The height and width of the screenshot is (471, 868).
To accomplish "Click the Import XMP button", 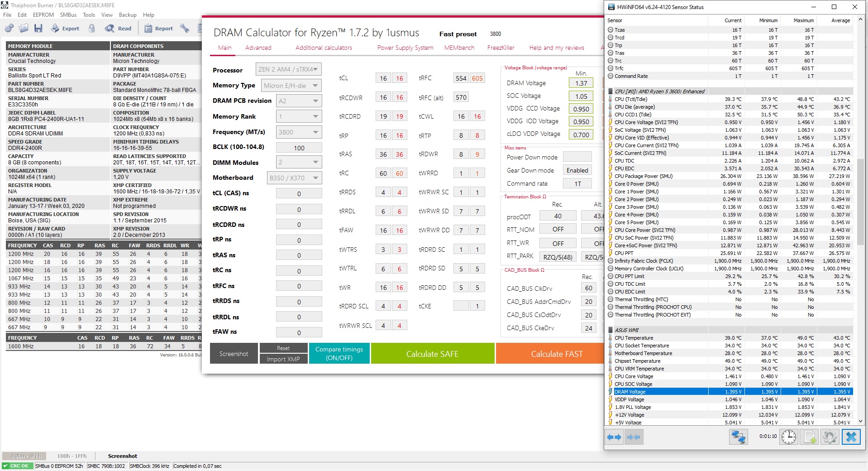I will point(283,359).
